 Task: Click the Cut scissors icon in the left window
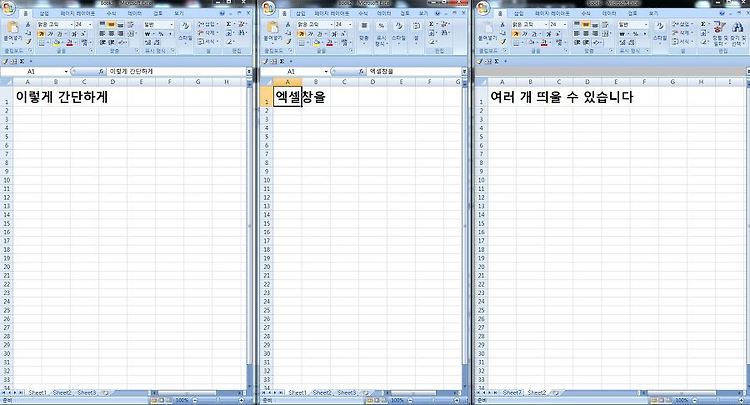28,24
